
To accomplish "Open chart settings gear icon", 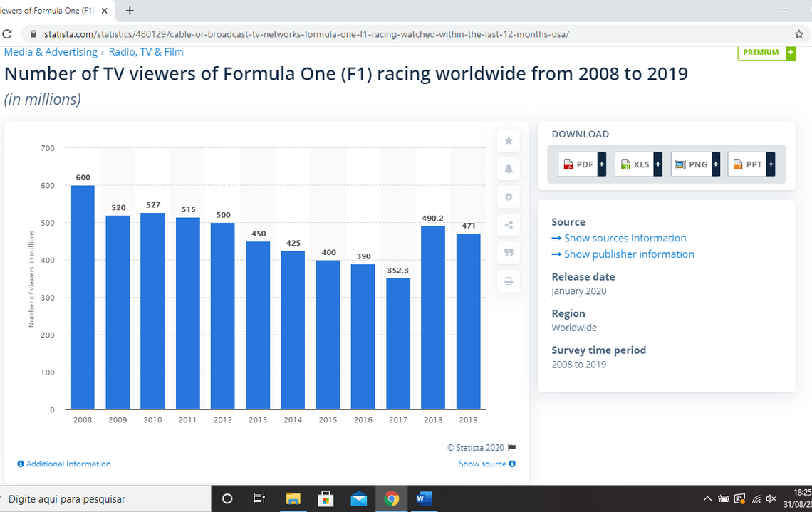I will tap(509, 197).
